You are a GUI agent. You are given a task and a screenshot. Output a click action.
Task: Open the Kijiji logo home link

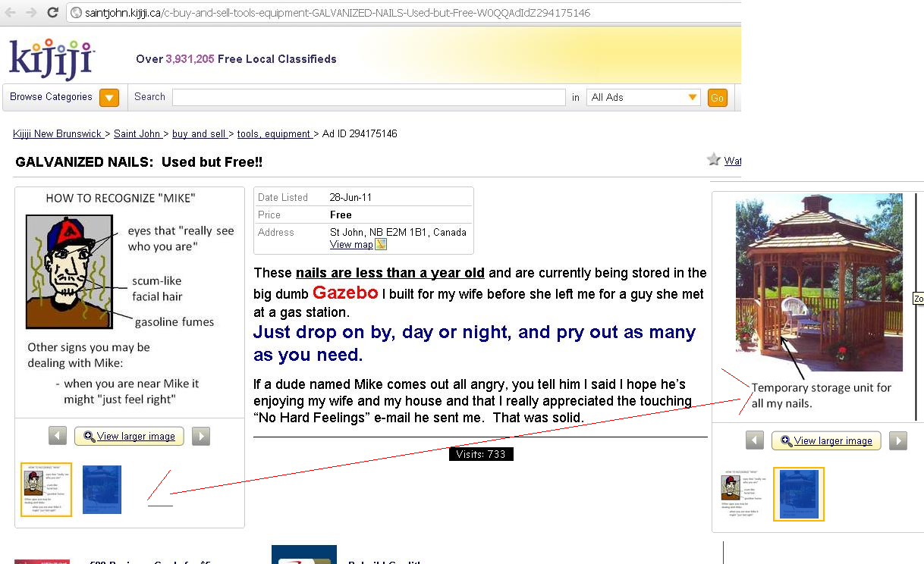[x=51, y=59]
